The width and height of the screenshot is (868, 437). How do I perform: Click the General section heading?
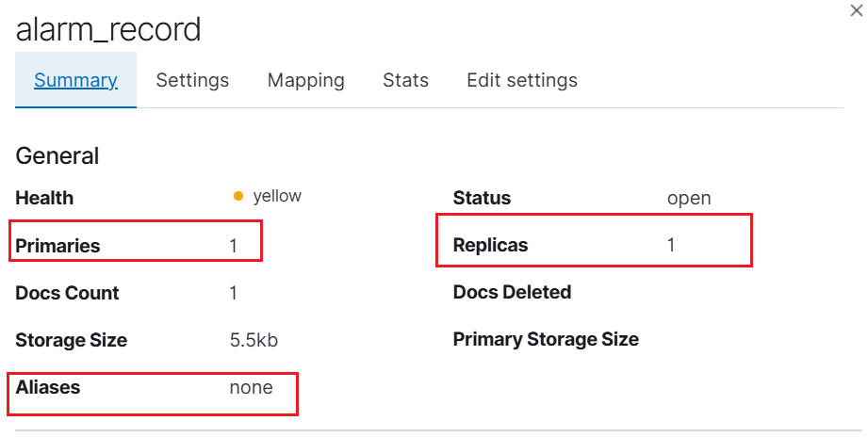tap(57, 156)
